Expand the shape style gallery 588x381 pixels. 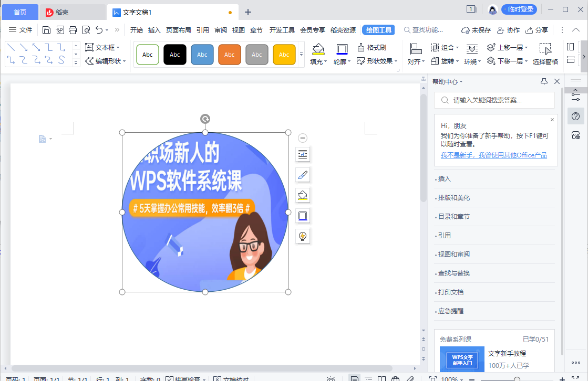[x=301, y=55]
